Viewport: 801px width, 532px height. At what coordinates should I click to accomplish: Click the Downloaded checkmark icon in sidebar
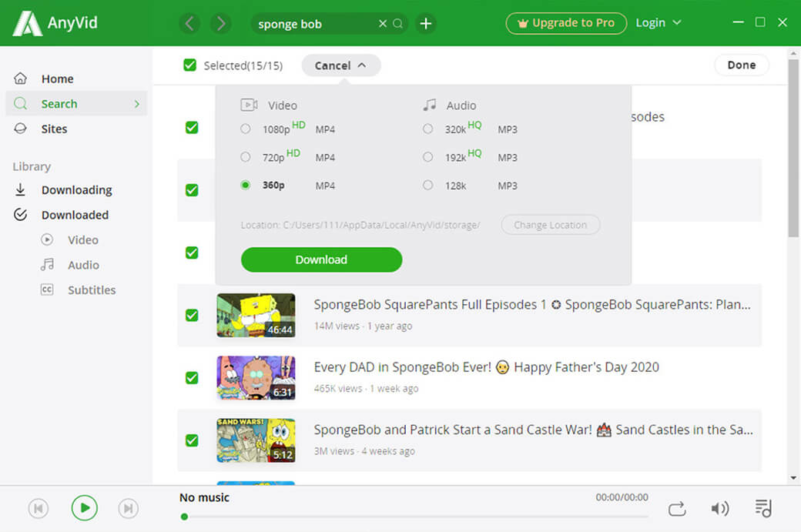21,215
